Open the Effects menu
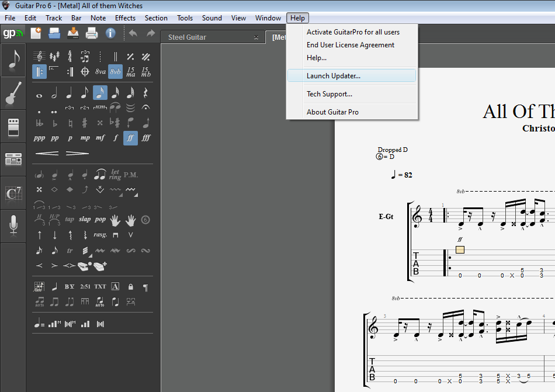Screen dimensions: 555x392 click(125, 18)
